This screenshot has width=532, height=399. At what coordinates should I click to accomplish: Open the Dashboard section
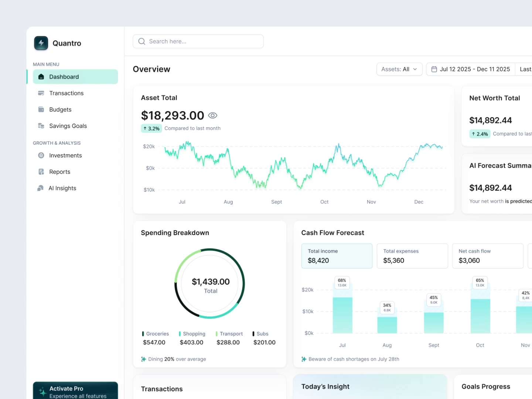[64, 76]
